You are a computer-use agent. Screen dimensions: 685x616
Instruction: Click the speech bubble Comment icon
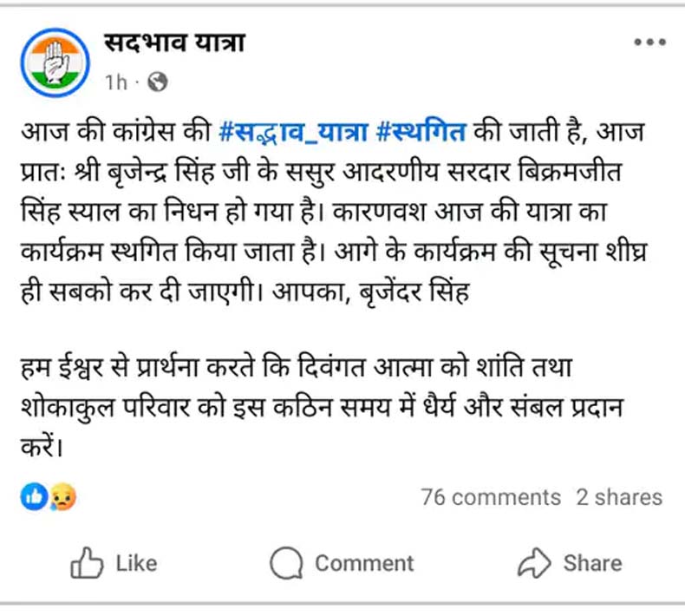click(x=285, y=564)
